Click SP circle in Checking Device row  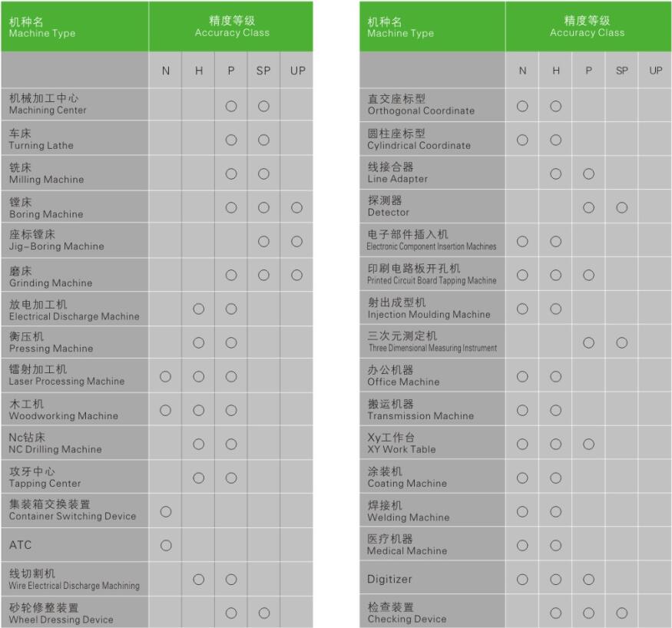coord(622,613)
